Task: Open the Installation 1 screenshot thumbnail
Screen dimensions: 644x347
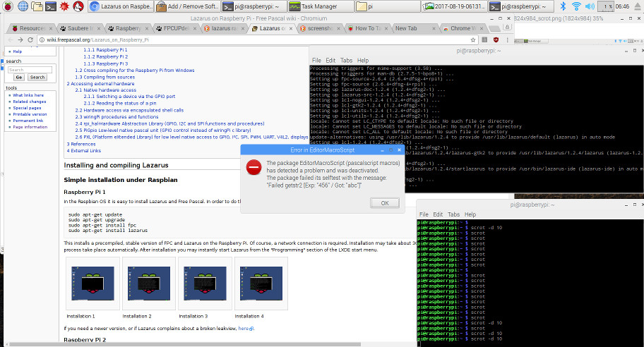Action: point(93,283)
